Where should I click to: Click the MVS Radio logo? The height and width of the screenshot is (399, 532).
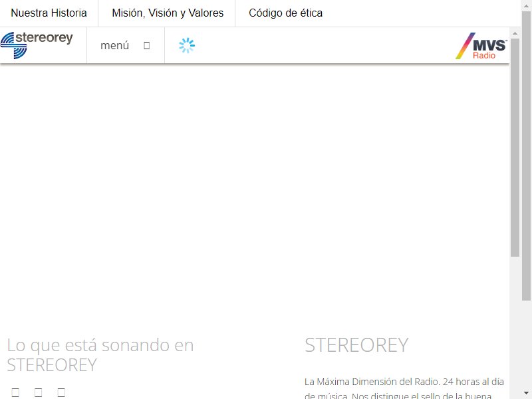click(x=481, y=46)
